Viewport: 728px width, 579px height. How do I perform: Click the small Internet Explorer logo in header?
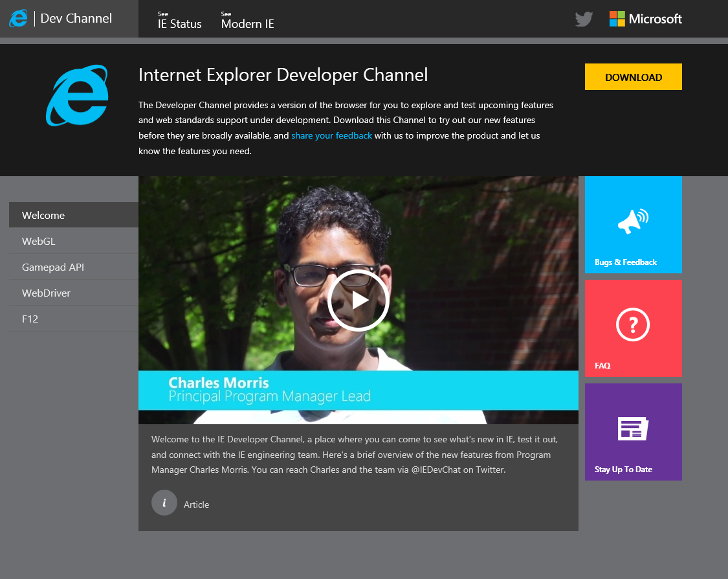18,19
